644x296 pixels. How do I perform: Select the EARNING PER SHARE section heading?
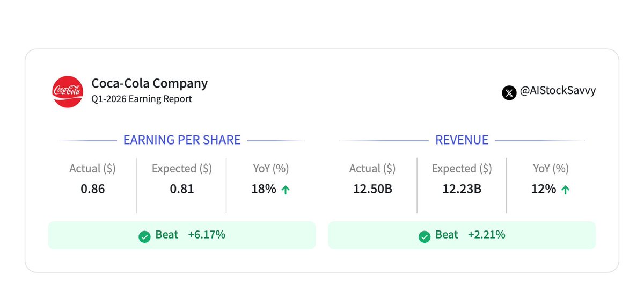(182, 140)
